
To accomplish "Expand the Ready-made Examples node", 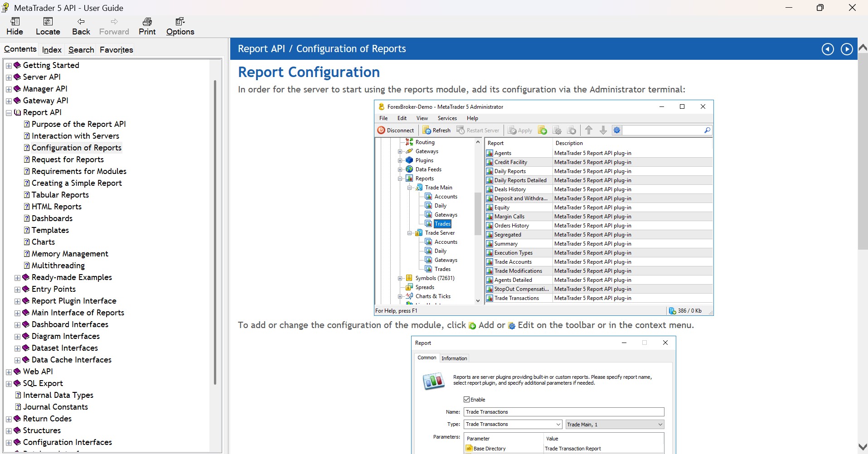I will coord(17,278).
